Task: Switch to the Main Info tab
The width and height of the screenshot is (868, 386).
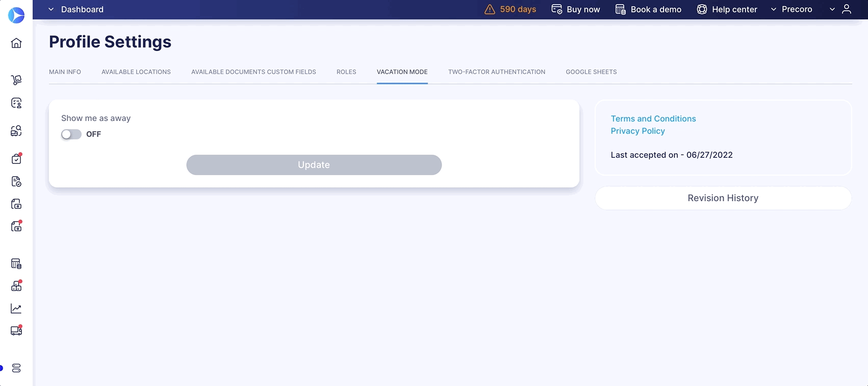Action: coord(65,72)
